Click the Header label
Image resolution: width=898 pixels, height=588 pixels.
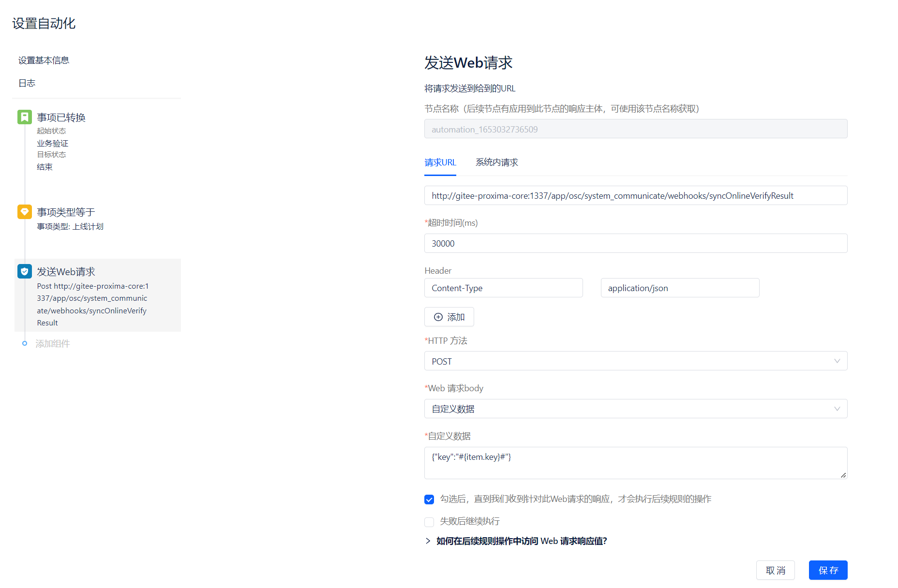[x=438, y=270]
